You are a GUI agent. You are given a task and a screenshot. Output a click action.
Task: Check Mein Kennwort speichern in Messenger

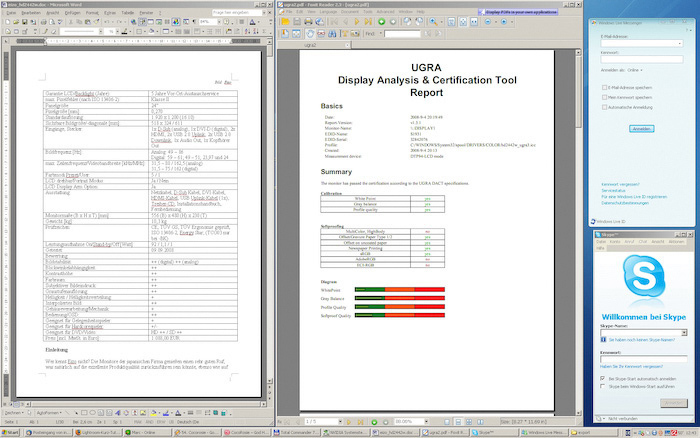[x=604, y=97]
